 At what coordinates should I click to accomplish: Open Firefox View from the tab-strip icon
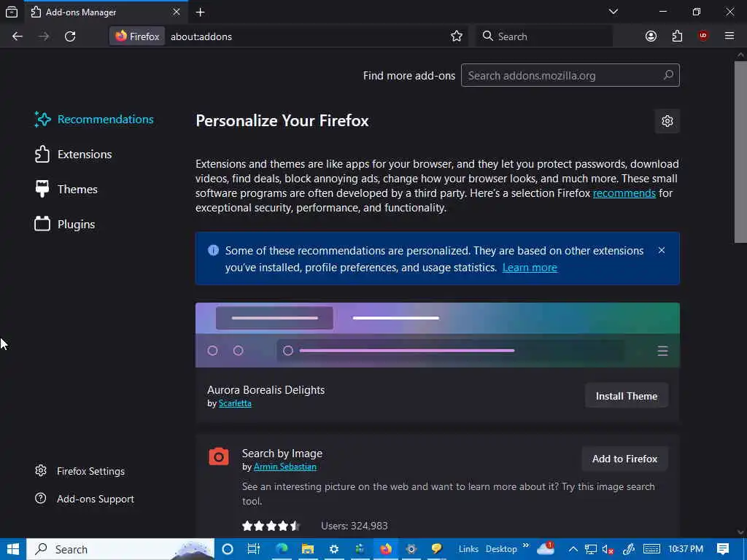[x=12, y=12]
